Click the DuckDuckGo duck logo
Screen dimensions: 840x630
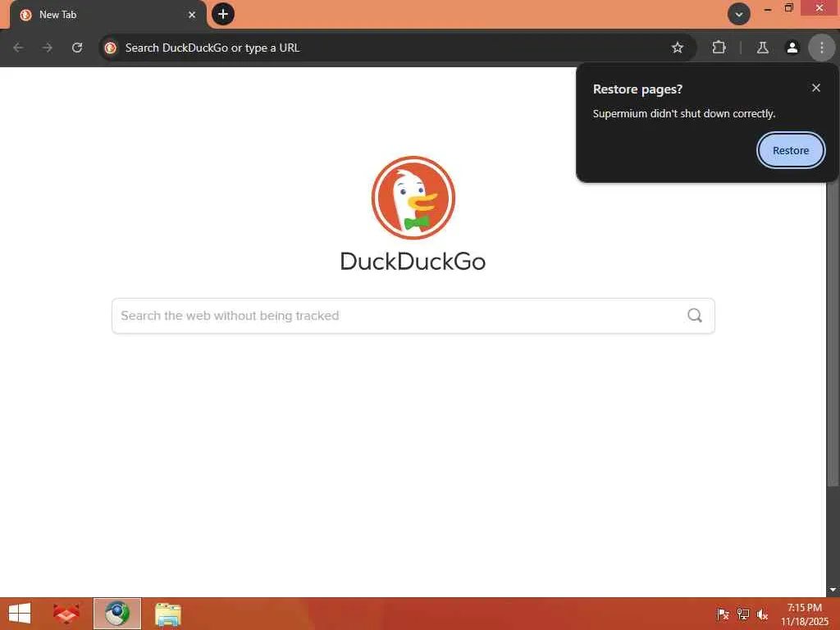413,199
